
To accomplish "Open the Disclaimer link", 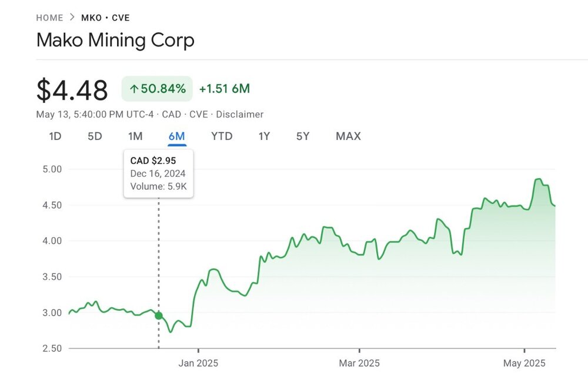I will tap(240, 115).
